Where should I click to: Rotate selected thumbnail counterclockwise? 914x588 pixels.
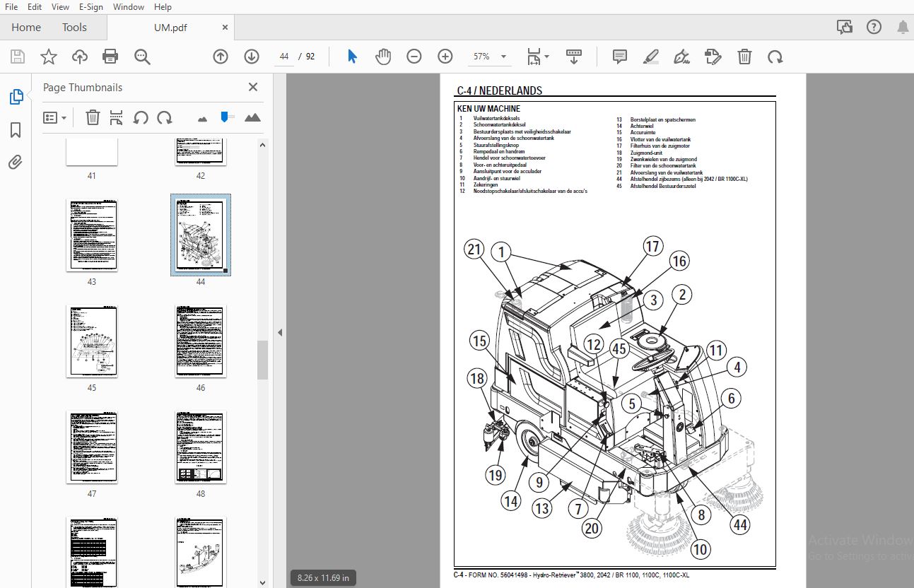141,117
